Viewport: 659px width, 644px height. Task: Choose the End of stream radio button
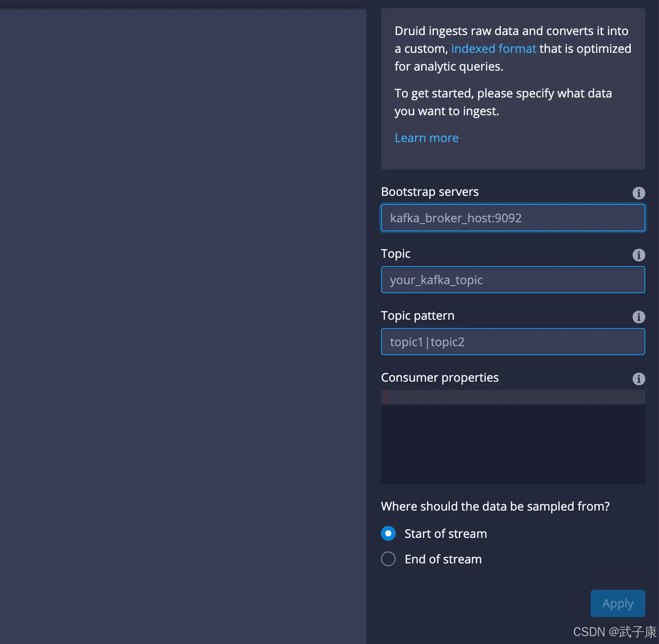(388, 559)
